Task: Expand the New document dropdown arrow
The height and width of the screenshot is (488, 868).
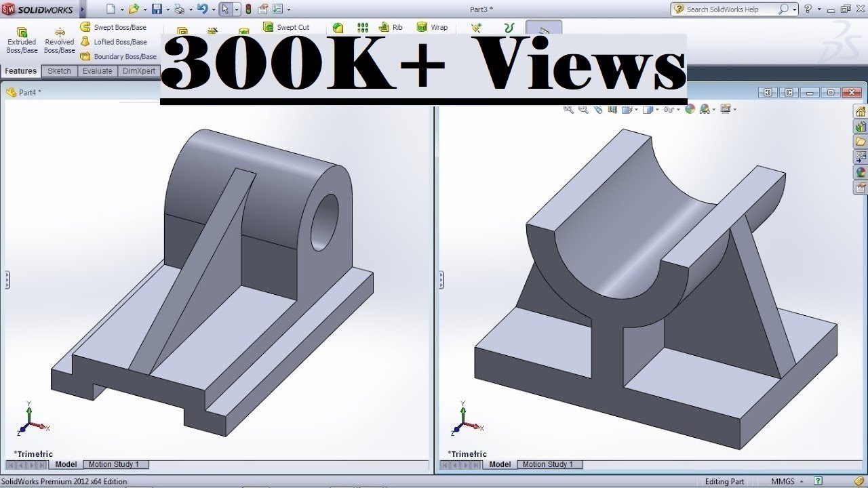Action: click(121, 9)
